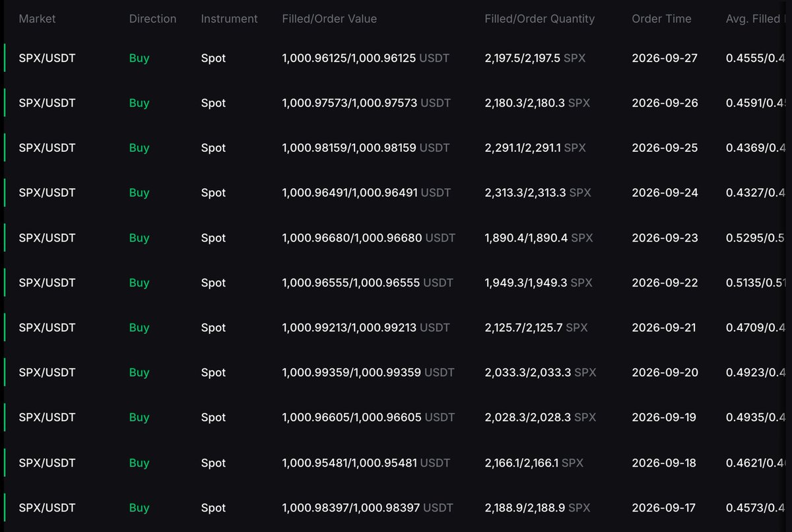Click order time 2026-09-27
792x532 pixels.
coord(665,58)
